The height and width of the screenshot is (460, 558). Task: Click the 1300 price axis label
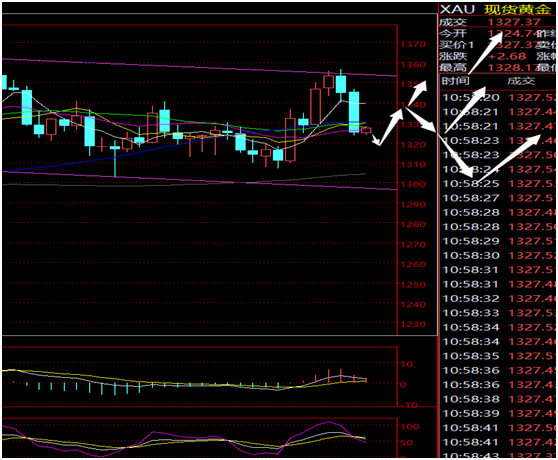413,184
